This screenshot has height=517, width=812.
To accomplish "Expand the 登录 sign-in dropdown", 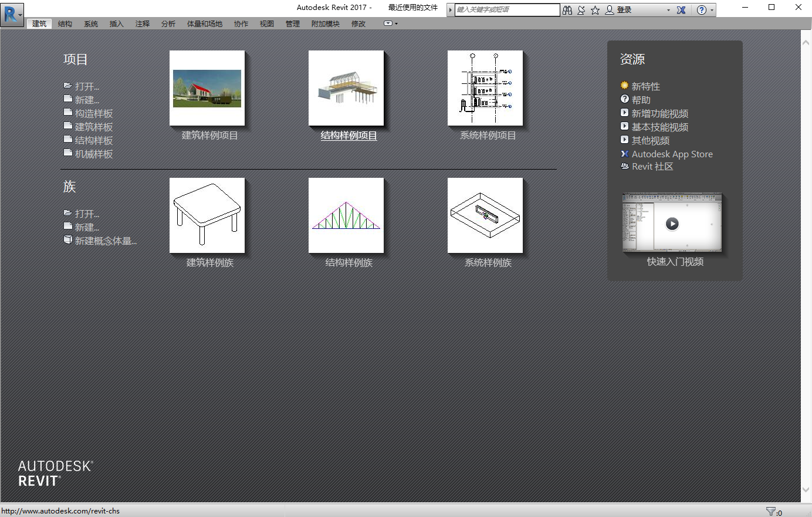I will tap(668, 10).
